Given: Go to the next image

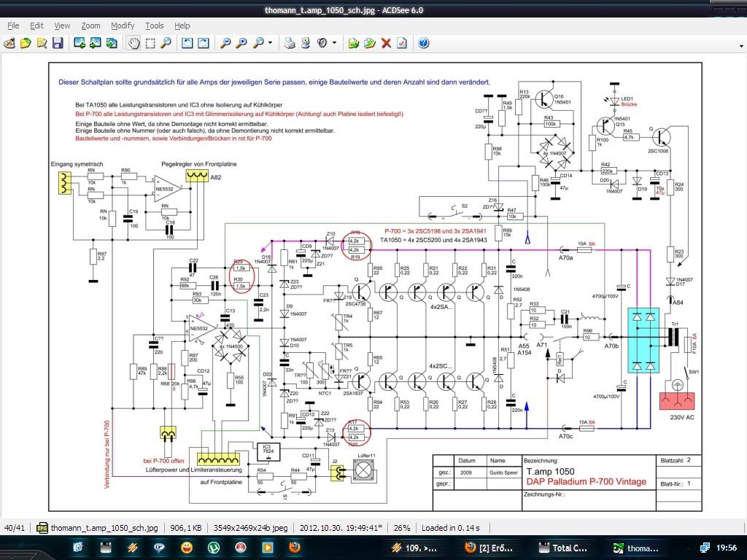Looking at the screenshot, I should click(x=95, y=43).
